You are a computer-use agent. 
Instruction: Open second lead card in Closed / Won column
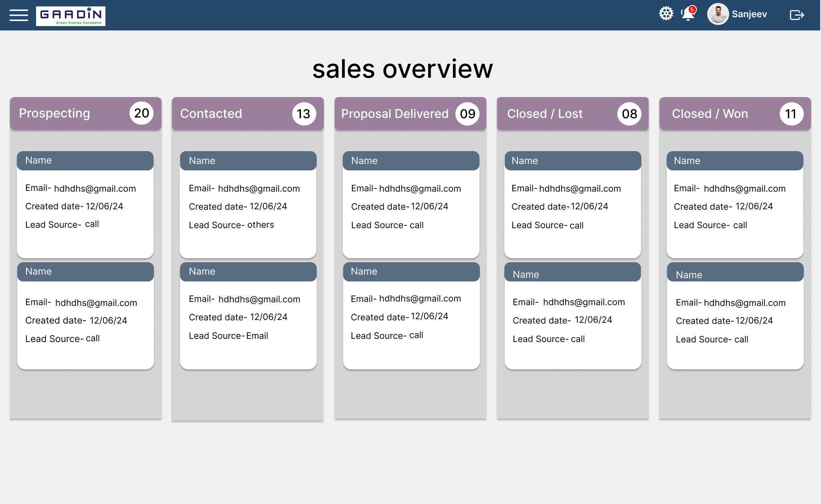click(735, 316)
